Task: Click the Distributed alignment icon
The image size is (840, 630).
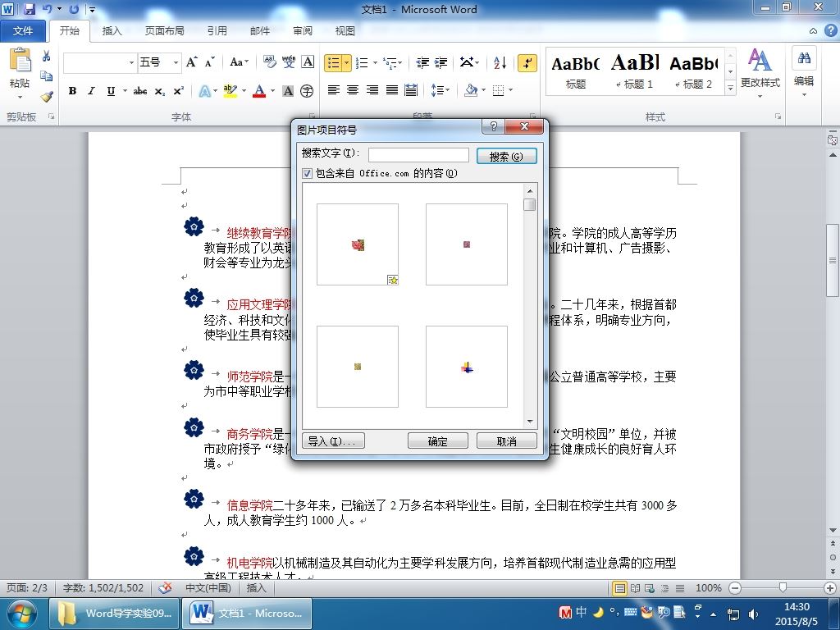Action: click(411, 90)
